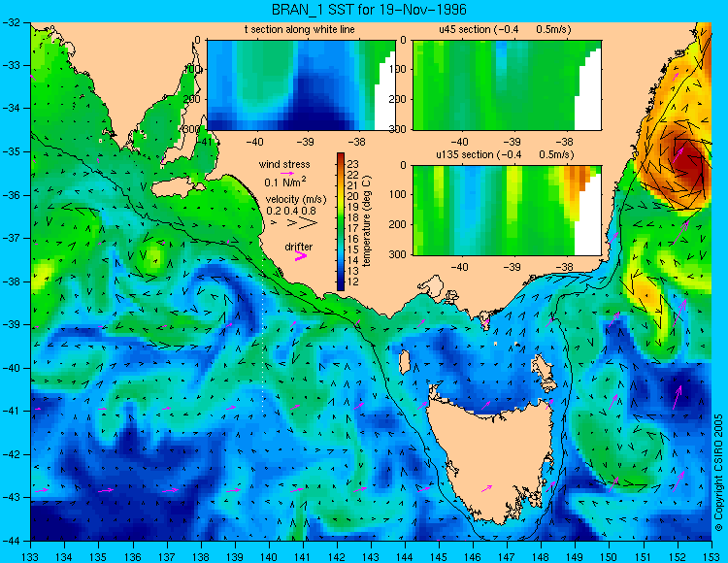This screenshot has width=728, height=563.
Task: Click the '144' longitude axis label
Action: point(405,557)
